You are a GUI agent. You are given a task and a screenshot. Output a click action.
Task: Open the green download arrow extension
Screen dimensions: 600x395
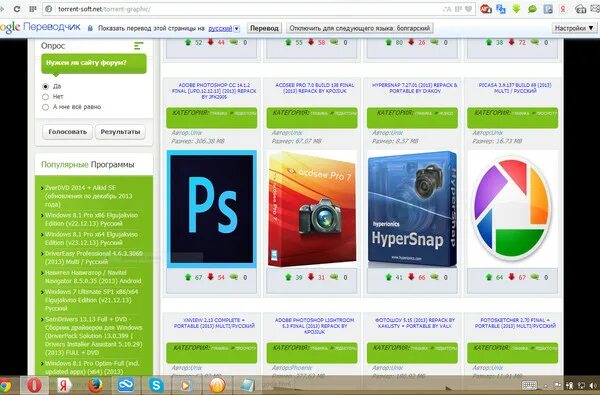pos(516,9)
